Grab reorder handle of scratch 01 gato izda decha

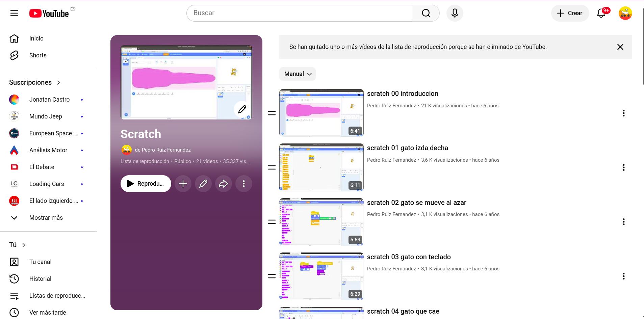coord(272,167)
